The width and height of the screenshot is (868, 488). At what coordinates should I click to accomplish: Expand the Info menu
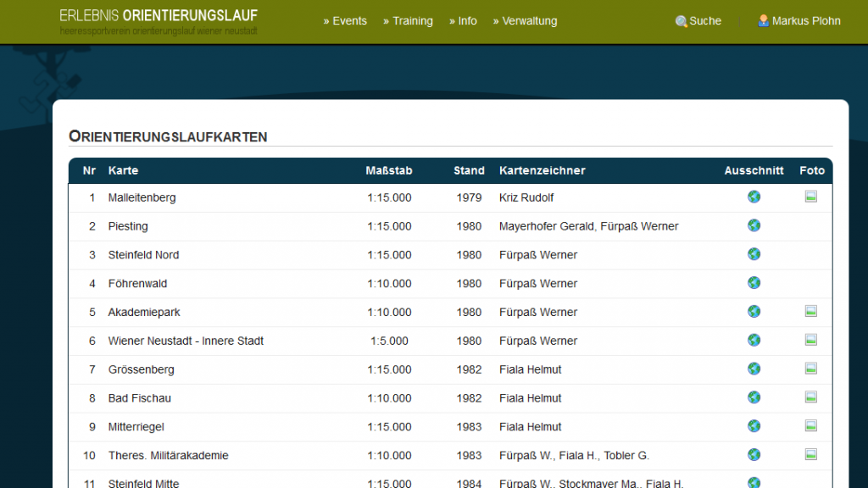tap(463, 21)
